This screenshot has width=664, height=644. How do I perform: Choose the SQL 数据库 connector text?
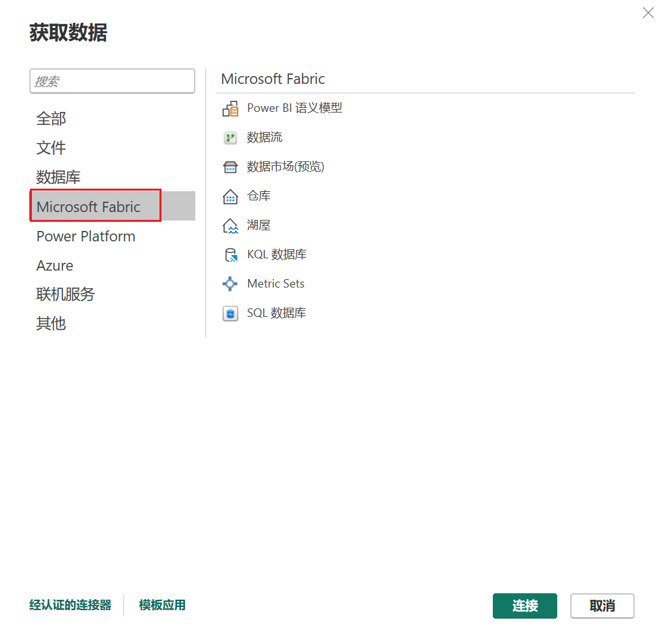(x=277, y=313)
